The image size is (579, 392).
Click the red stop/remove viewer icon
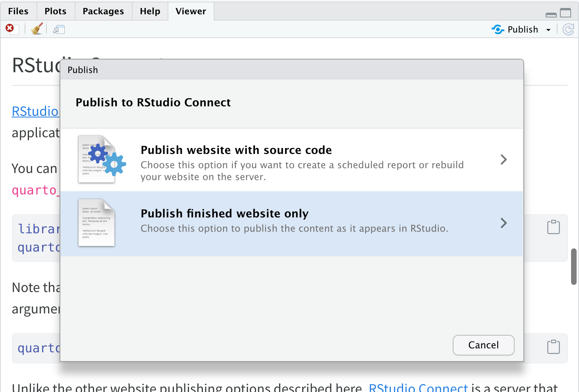pos(10,29)
